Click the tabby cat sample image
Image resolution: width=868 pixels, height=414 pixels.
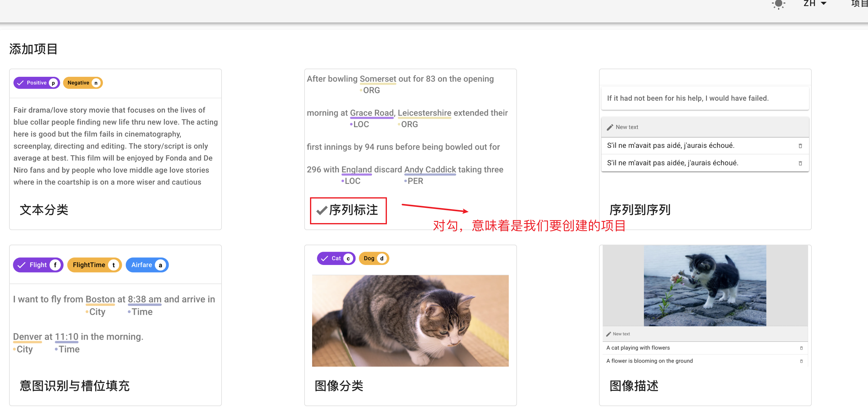pos(410,321)
